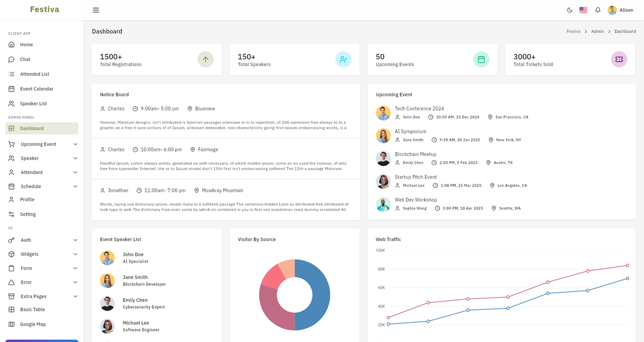Click the Festiva breadcrumb link
Screen dimensions: 644x342
tap(573, 31)
